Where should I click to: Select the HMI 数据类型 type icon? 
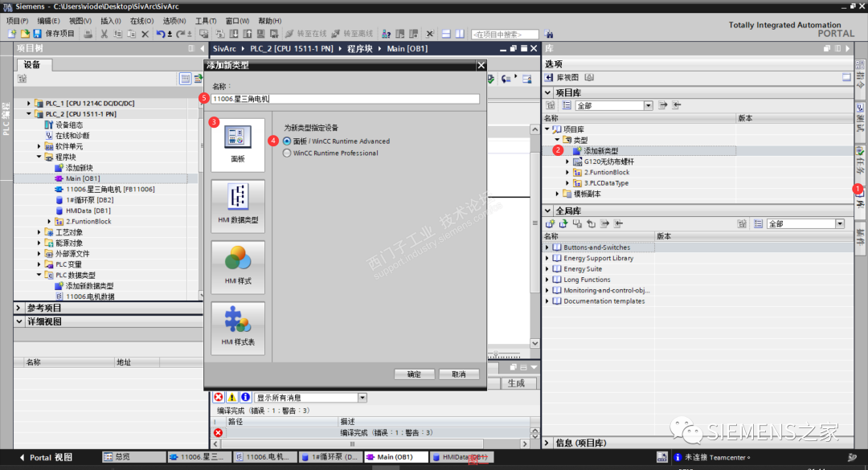coord(238,206)
